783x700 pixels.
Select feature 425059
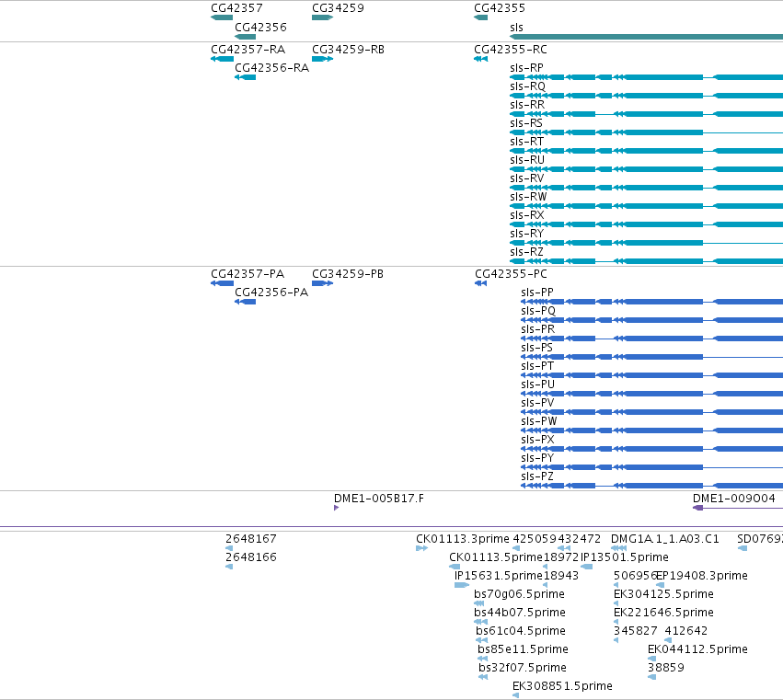coord(516,548)
